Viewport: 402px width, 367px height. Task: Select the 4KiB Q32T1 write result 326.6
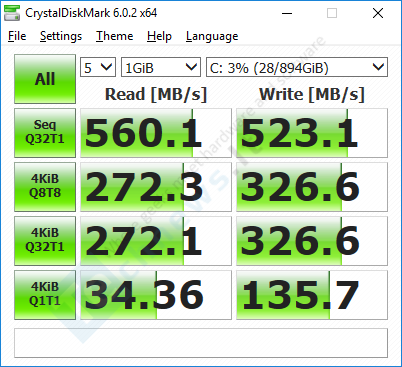pos(312,241)
